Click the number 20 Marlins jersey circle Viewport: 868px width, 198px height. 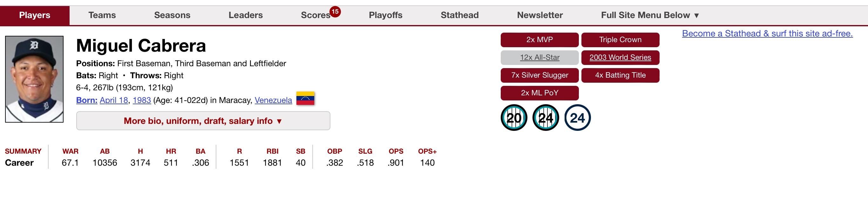514,118
